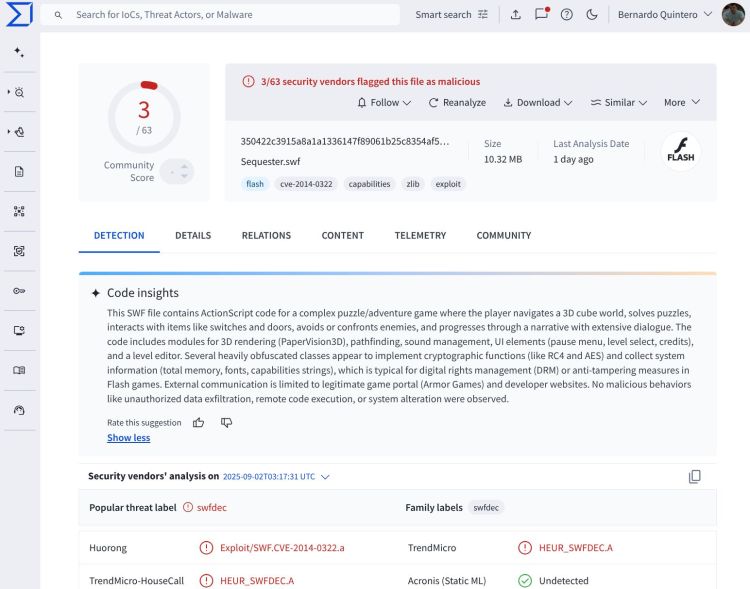Click the search input for IoCs
The image size is (750, 589).
pos(230,15)
